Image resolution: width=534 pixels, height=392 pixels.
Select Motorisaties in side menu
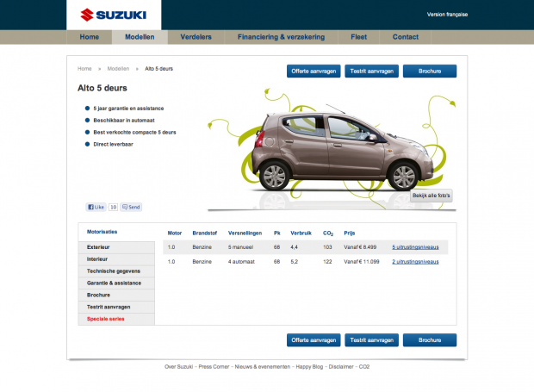(x=116, y=232)
